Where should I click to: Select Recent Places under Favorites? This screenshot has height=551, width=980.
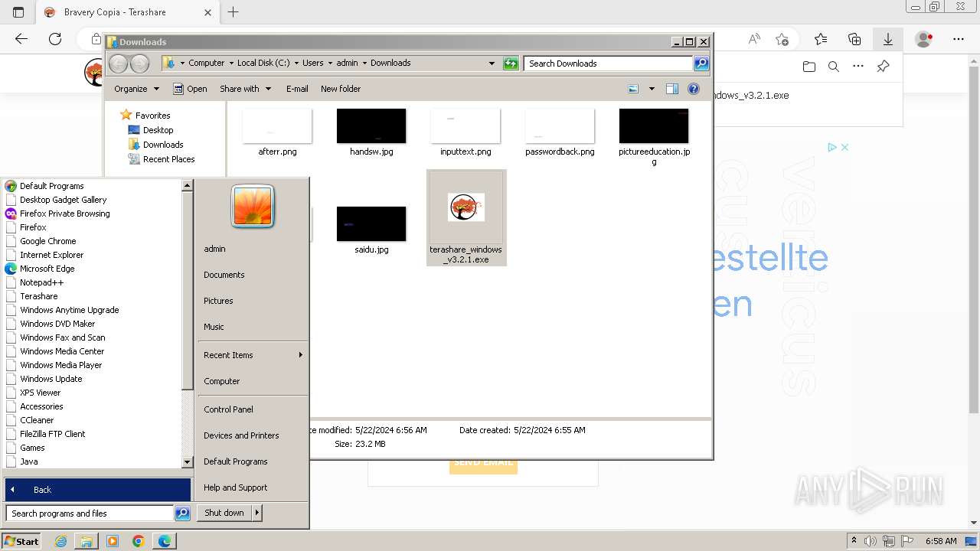168,159
